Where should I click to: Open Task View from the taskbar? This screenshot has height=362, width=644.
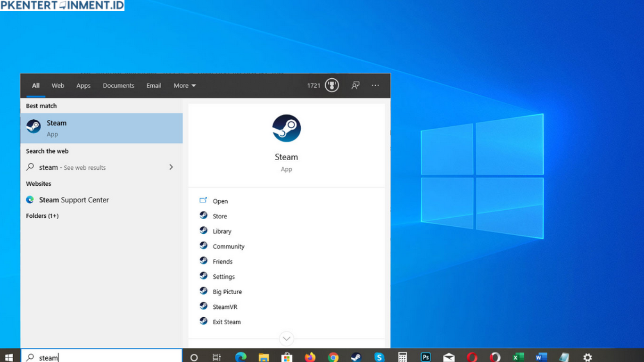(216, 357)
